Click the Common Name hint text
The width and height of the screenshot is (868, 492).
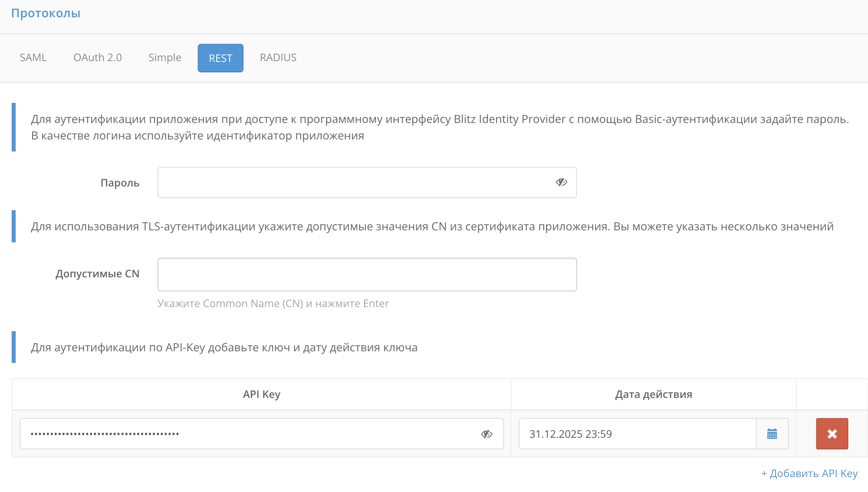tap(273, 303)
